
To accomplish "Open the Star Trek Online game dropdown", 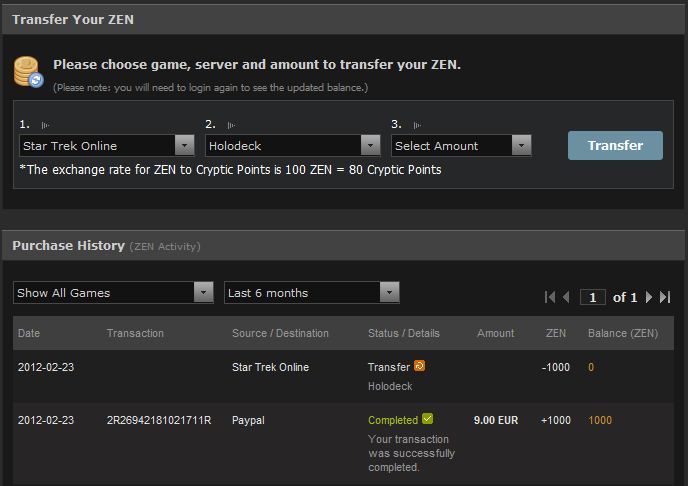I will [x=107, y=145].
